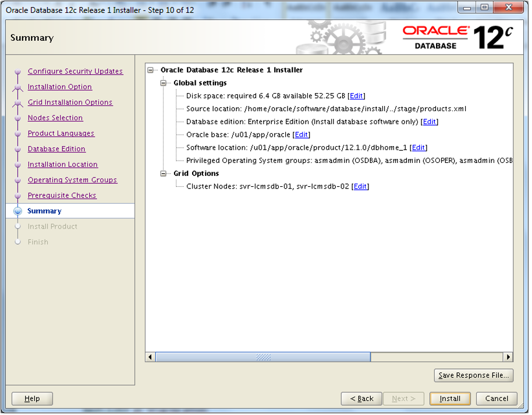This screenshot has width=532, height=415.
Task: Go to Installation Option step
Action: pos(60,87)
